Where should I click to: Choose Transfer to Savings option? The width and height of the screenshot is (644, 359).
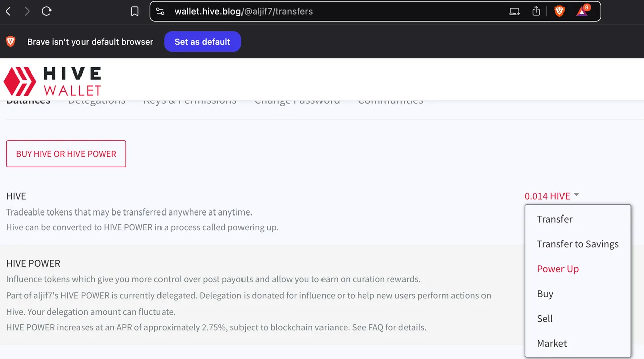coord(578,244)
